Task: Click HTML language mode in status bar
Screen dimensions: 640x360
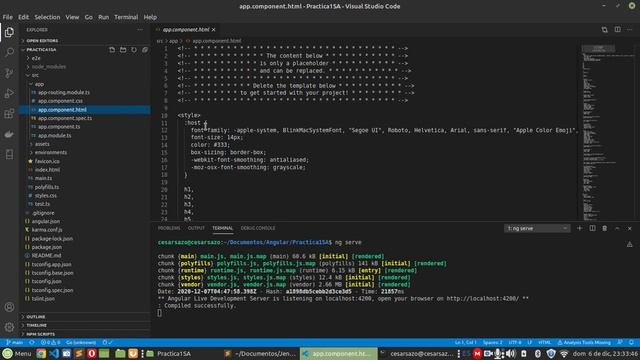Action: point(544,342)
